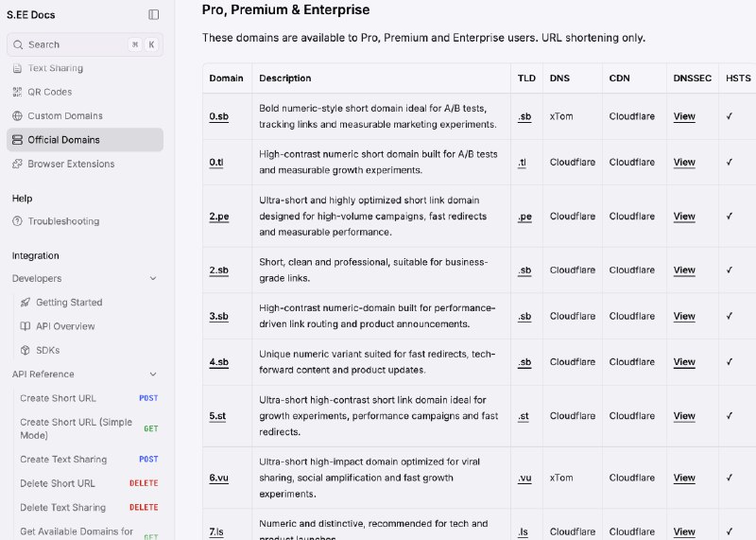
Task: Collapse the Developers section chevron
Action: point(153,279)
